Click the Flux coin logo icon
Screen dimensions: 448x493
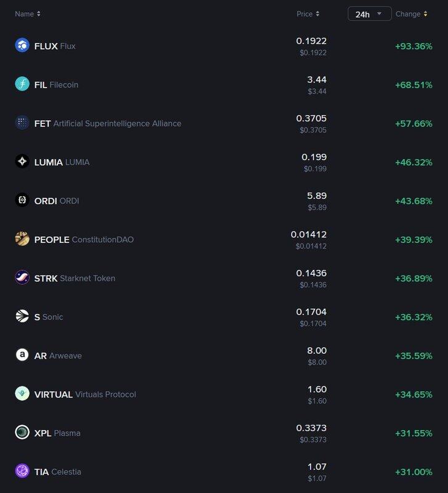(22, 46)
